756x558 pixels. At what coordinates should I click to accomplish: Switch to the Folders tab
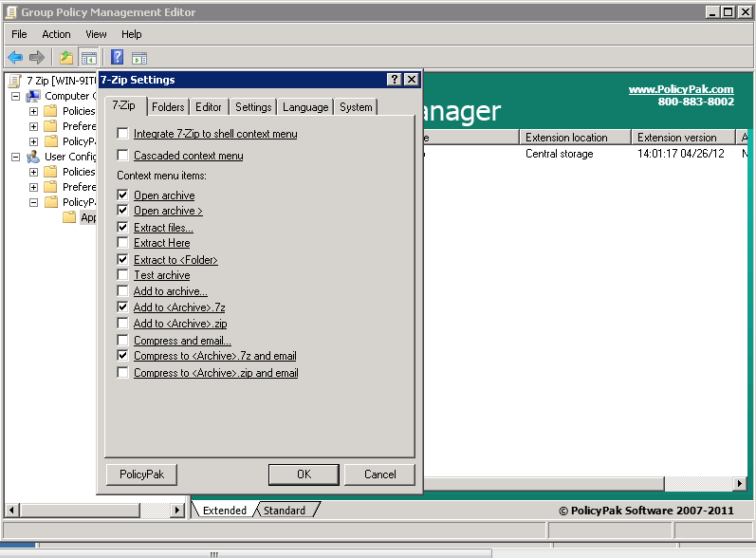(168, 107)
